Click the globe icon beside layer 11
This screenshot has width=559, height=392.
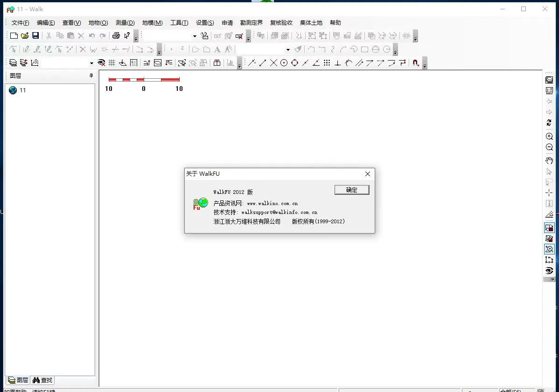click(13, 90)
